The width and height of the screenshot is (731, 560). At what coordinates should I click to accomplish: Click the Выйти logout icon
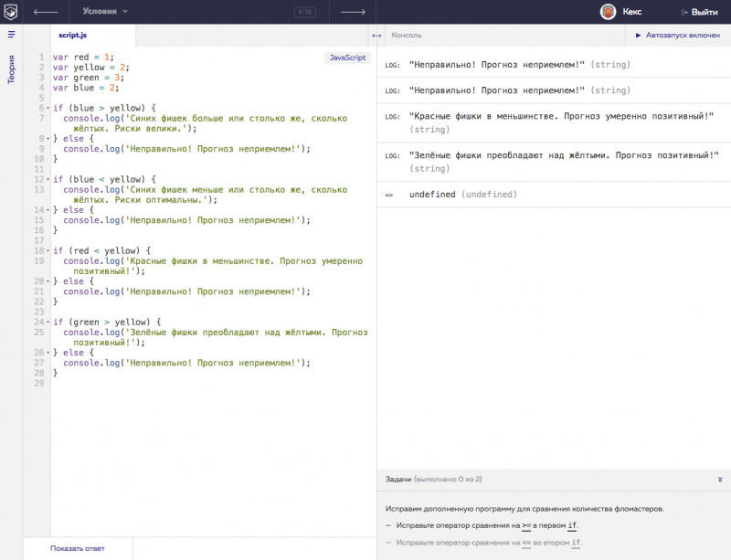(684, 12)
